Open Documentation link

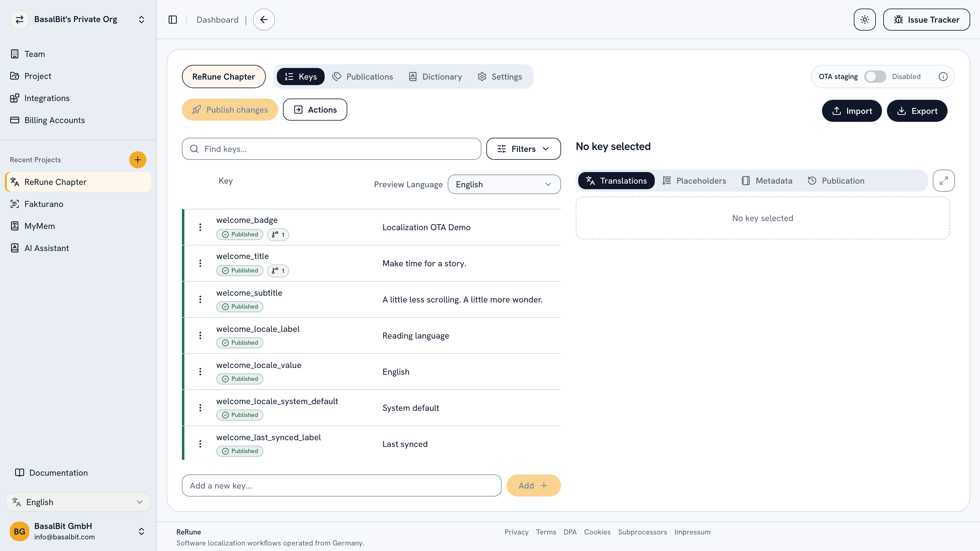pos(51,473)
